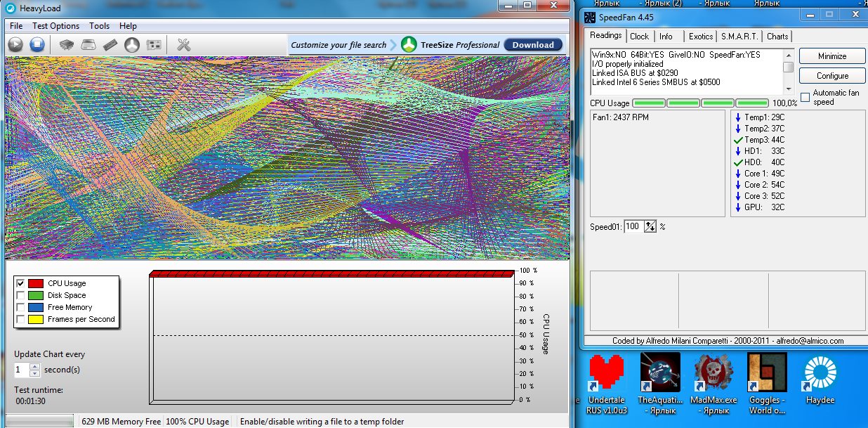
Task: Click the TreeSize Download button
Action: click(x=533, y=45)
